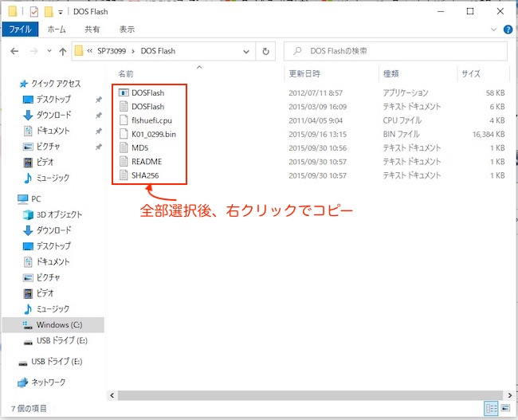Open the ファイル menu tab
The width and height of the screenshot is (518, 420).
point(20,29)
